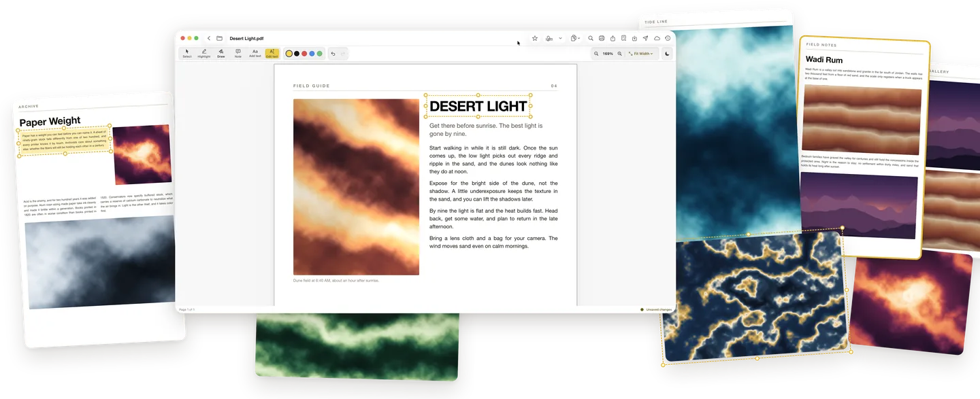Pick the green color swatch
Image resolution: width=980 pixels, height=399 pixels.
coord(320,54)
